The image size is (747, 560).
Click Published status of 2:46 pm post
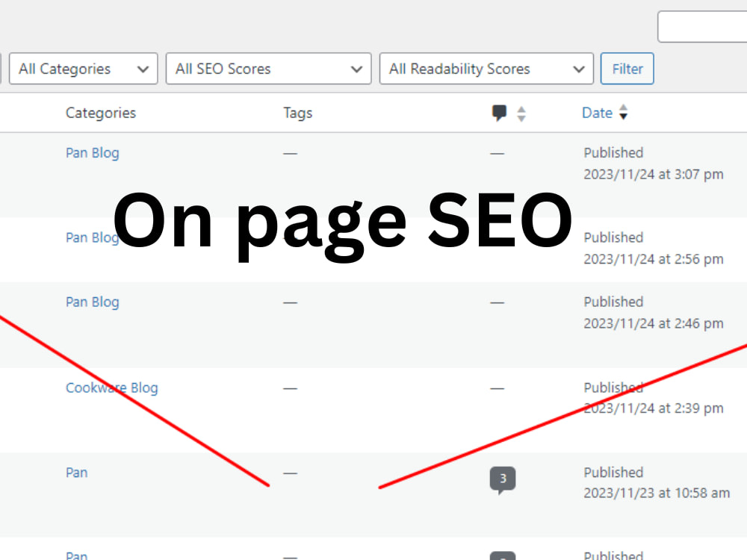click(613, 302)
